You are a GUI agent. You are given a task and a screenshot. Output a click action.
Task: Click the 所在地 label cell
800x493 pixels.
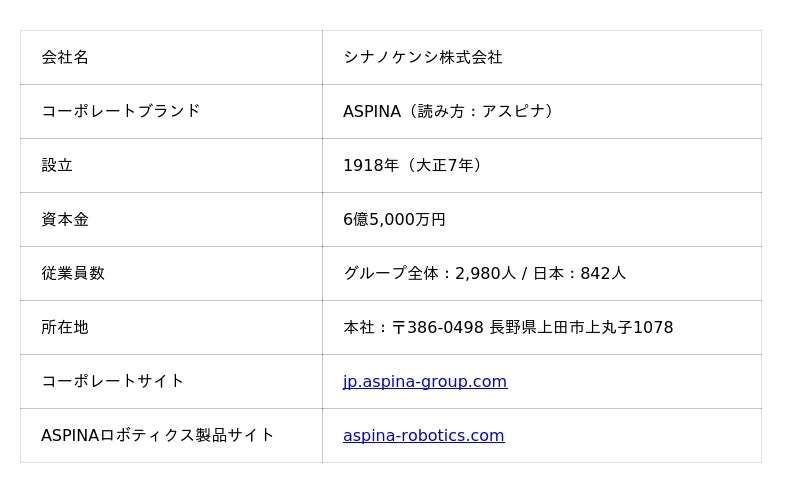click(x=65, y=328)
